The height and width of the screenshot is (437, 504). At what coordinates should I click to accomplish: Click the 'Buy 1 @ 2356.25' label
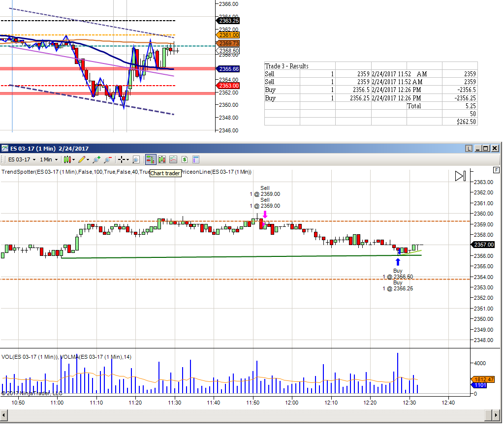pos(398,285)
